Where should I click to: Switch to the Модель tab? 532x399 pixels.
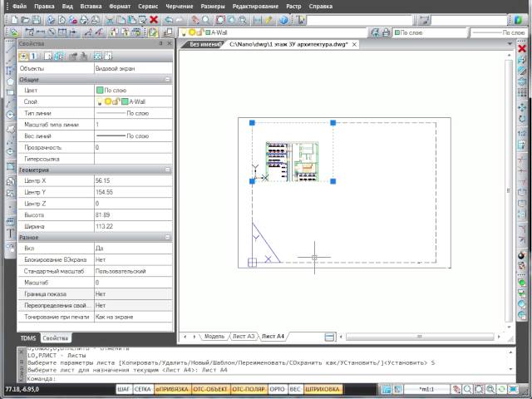click(x=214, y=336)
